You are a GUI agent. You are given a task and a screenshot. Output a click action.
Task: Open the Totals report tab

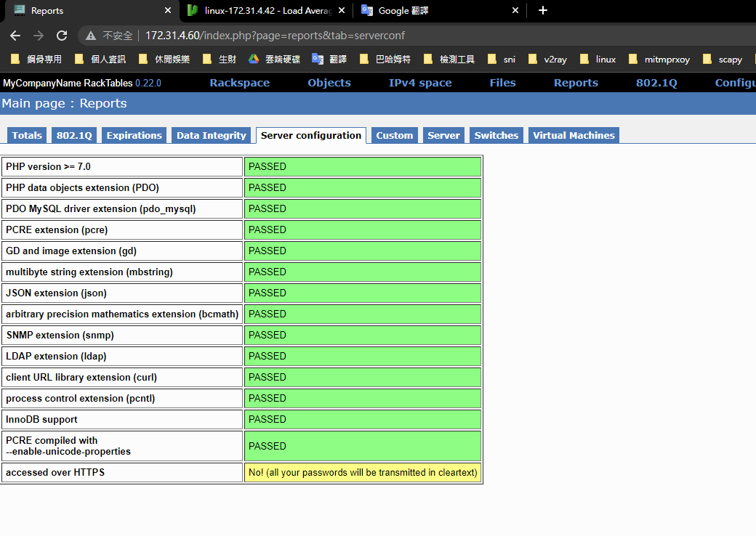point(27,136)
